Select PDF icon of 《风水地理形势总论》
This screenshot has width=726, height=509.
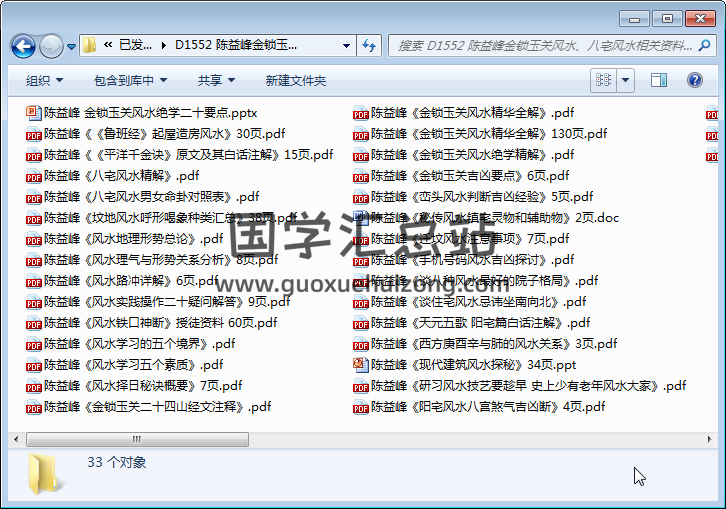click(33, 239)
